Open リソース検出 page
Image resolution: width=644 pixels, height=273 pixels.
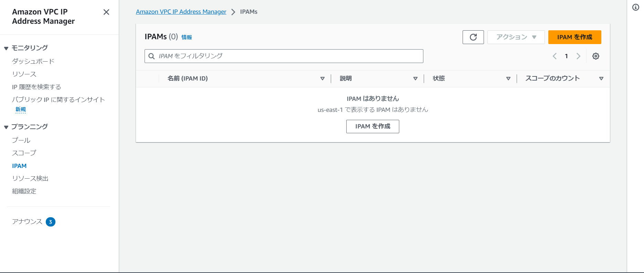pyautogui.click(x=30, y=178)
